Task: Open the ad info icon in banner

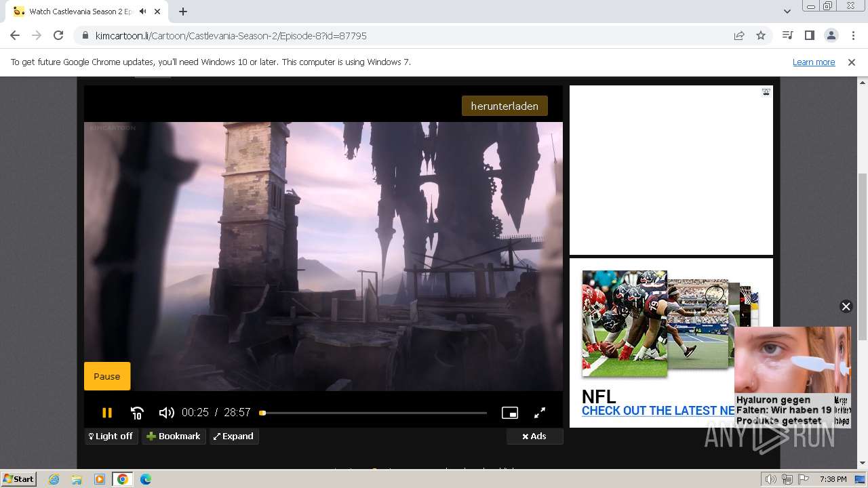Action: 766,92
